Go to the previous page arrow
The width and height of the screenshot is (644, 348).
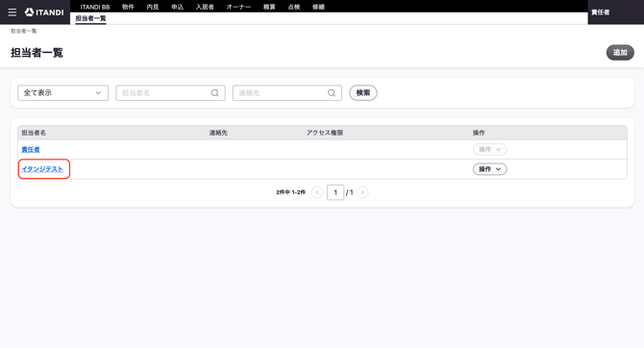pyautogui.click(x=317, y=192)
